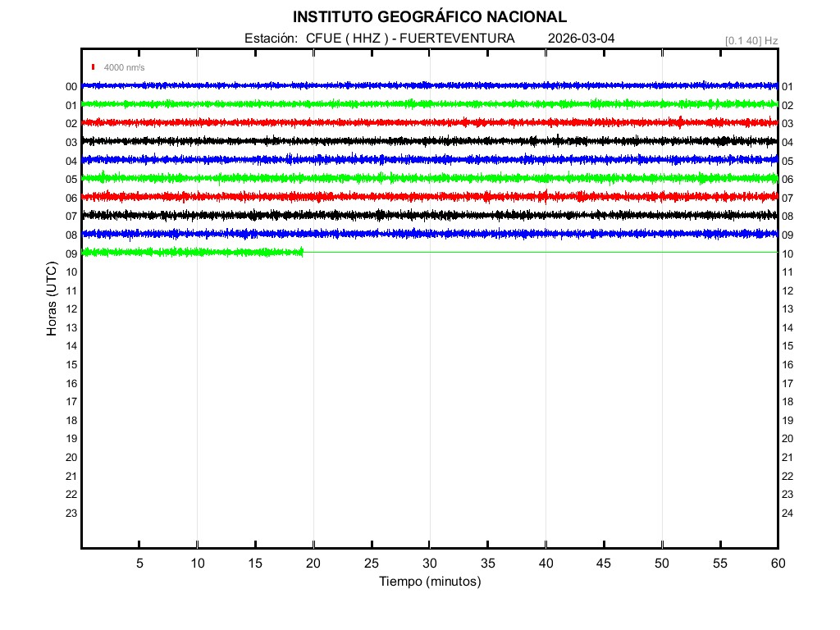The width and height of the screenshot is (840, 630).
Task: Click the red 4000 nm/s scale bar
Action: (x=94, y=67)
